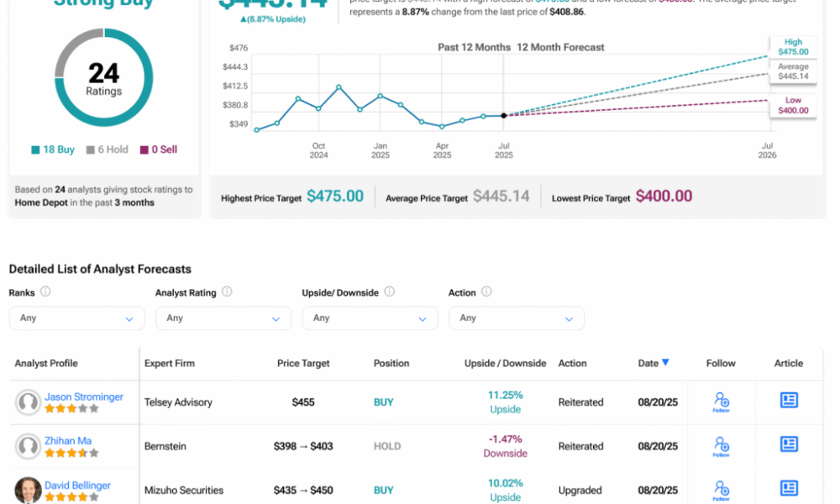Click HOLD position in Bernstein row
Image resolution: width=840 pixels, height=504 pixels.
[387, 446]
